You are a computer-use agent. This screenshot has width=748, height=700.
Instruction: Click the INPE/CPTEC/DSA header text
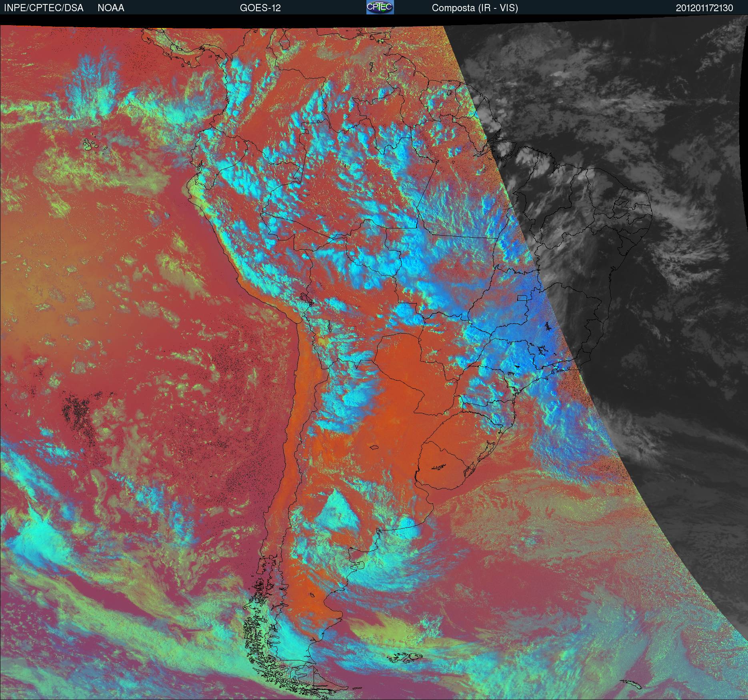(x=44, y=8)
